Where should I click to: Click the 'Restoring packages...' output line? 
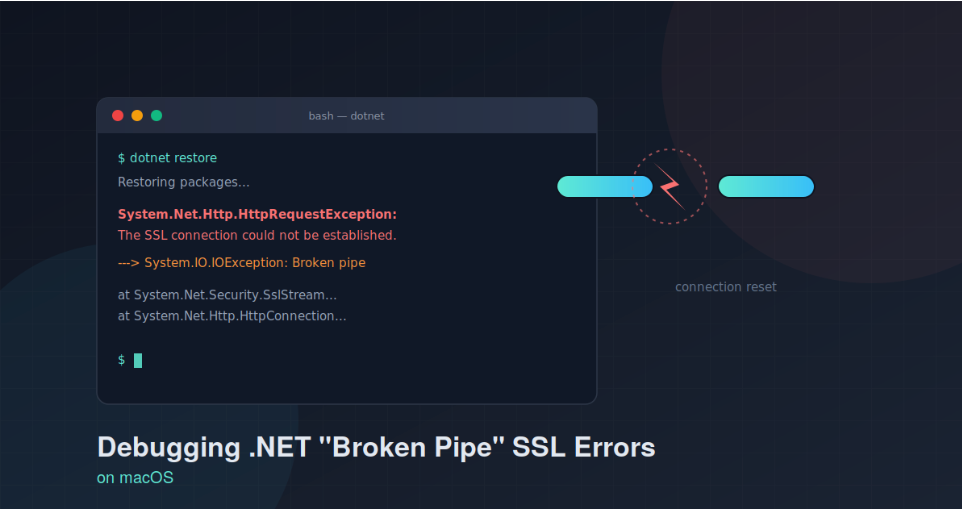(184, 182)
